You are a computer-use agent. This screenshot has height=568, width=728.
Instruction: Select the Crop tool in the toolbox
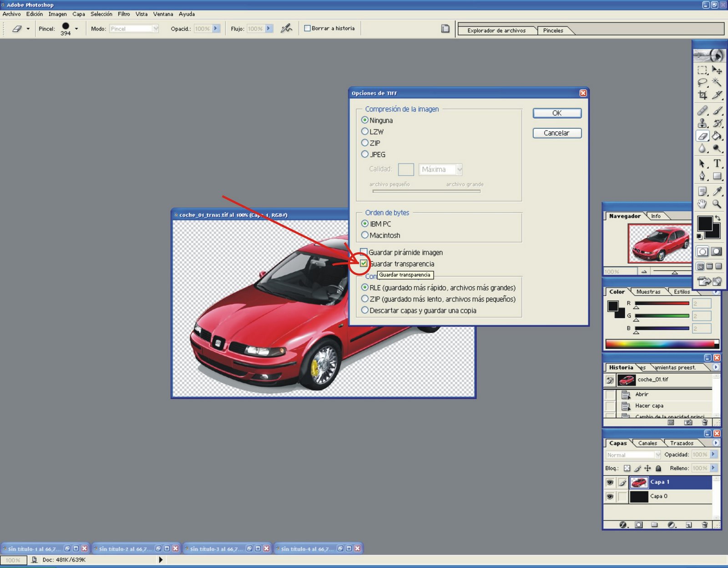tap(703, 95)
